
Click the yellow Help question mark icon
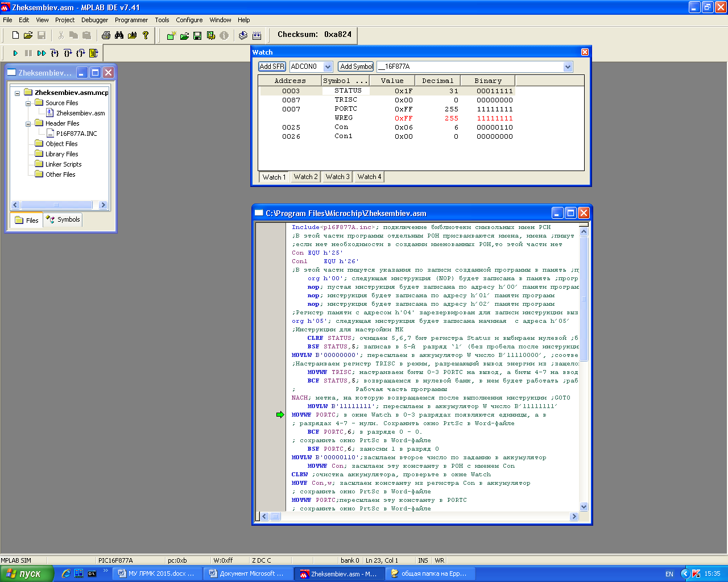click(x=146, y=35)
